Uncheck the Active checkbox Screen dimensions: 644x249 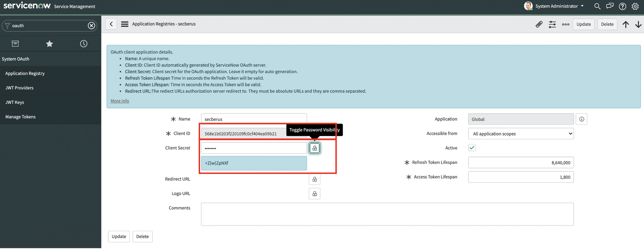pos(472,148)
